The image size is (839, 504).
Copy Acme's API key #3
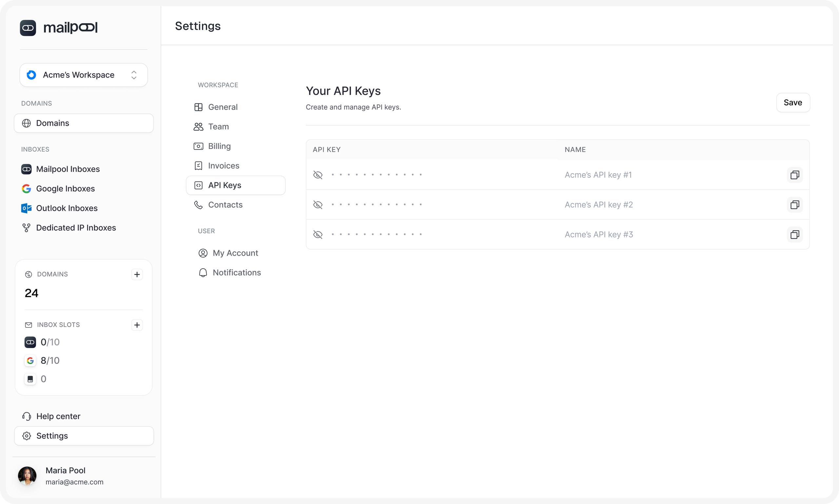click(x=794, y=235)
